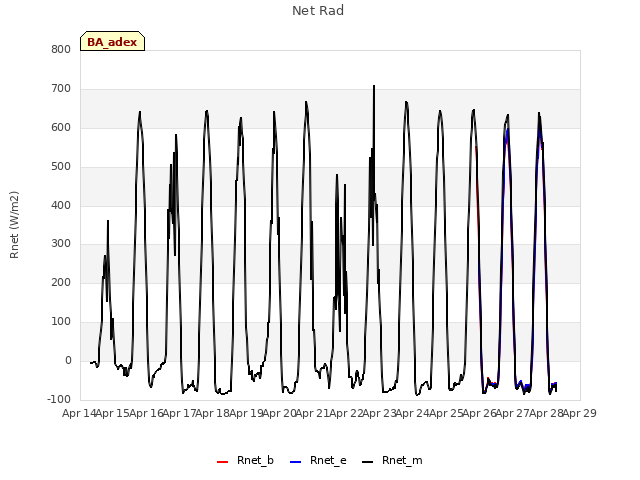Screen dimensions: 640x480
Task: Select the Apr 28 x-axis label
Action: coord(546,413)
